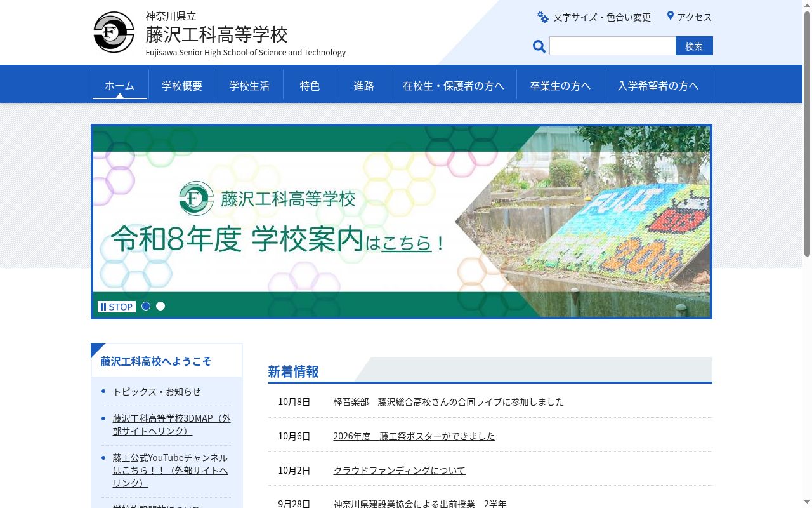Open the 令和8年度 学校案内 banner
This screenshot has width=812, height=508.
tap(402, 222)
